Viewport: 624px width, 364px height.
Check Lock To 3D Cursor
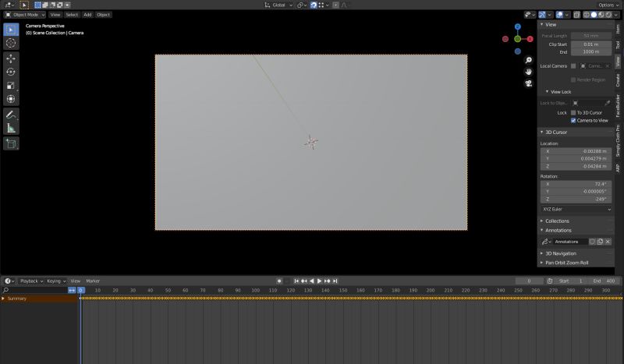coord(573,112)
